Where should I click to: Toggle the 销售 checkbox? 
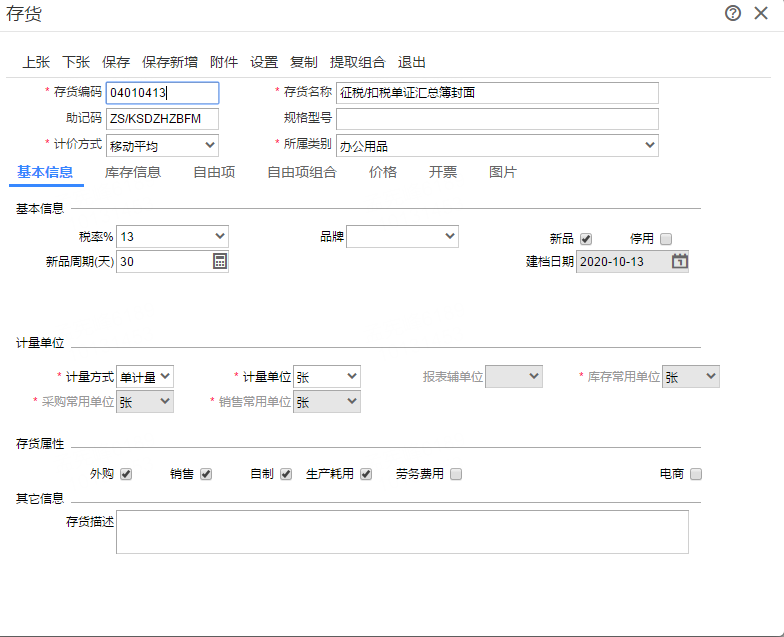(206, 474)
